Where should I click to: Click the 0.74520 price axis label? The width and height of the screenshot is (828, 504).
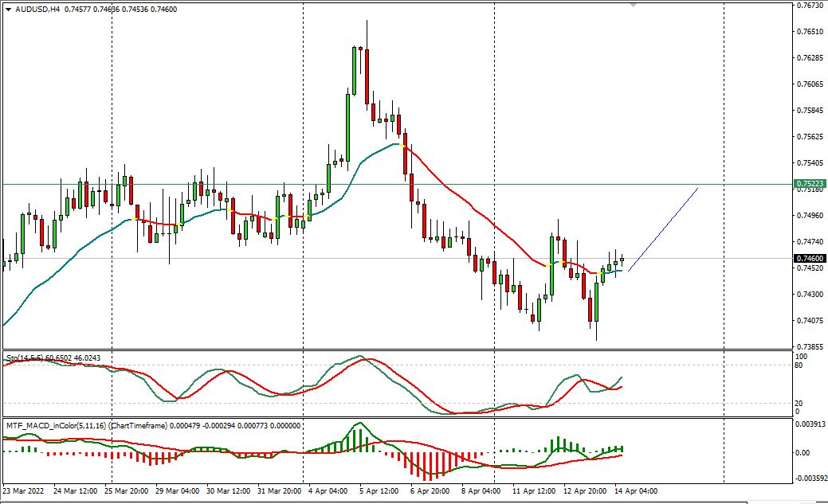click(810, 268)
